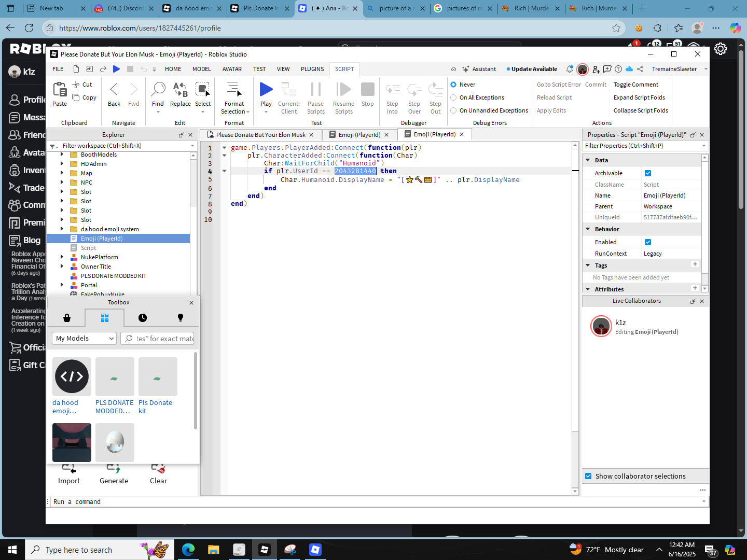Screen dimensions: 747x560
Task: Open the MODEL ribbon tab
Action: pos(202,69)
